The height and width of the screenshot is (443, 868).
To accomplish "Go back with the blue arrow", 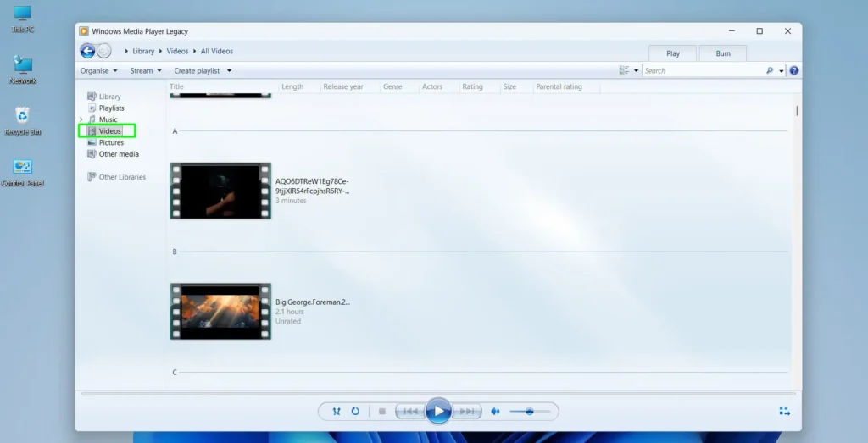I will click(x=87, y=51).
